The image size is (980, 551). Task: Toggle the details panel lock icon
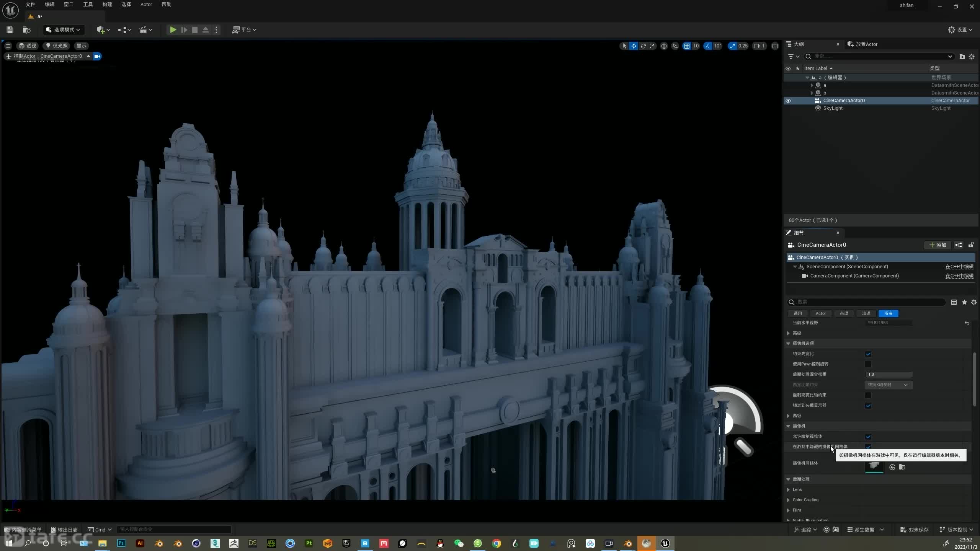click(971, 245)
